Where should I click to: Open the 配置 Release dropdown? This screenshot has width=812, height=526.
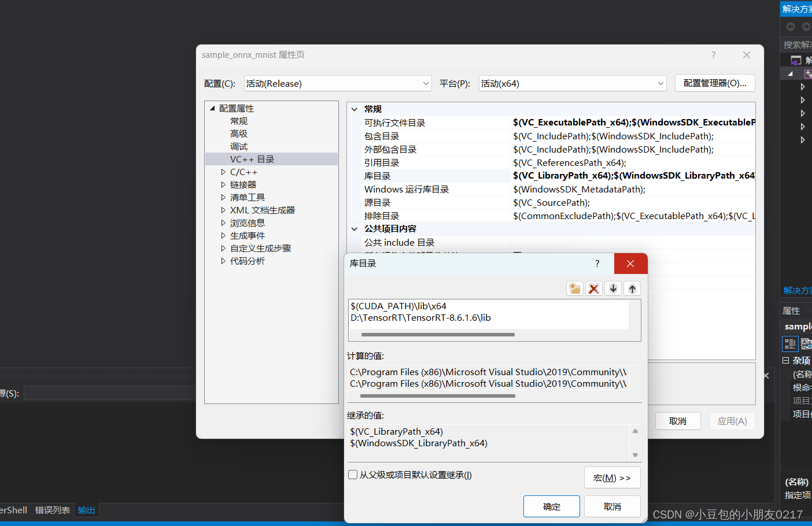tap(338, 83)
